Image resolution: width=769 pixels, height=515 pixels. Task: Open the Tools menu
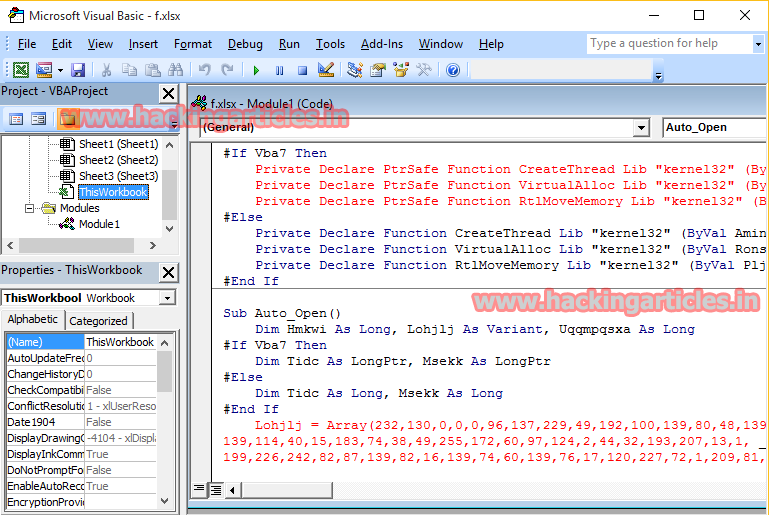coord(330,44)
